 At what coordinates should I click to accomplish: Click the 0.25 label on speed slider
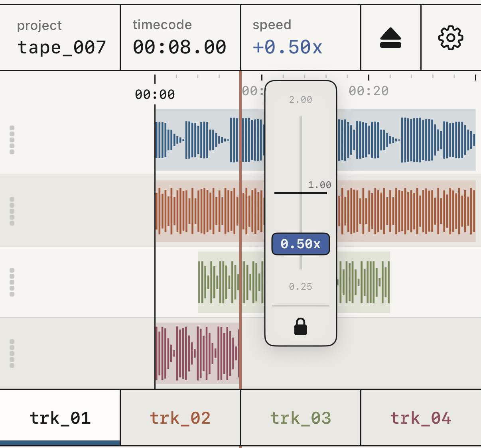(301, 287)
